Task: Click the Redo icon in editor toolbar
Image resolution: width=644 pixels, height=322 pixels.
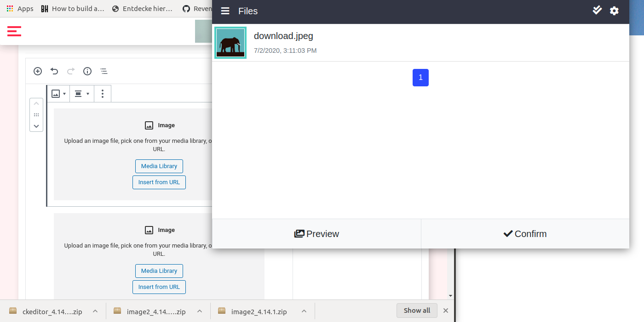Action: point(70,71)
